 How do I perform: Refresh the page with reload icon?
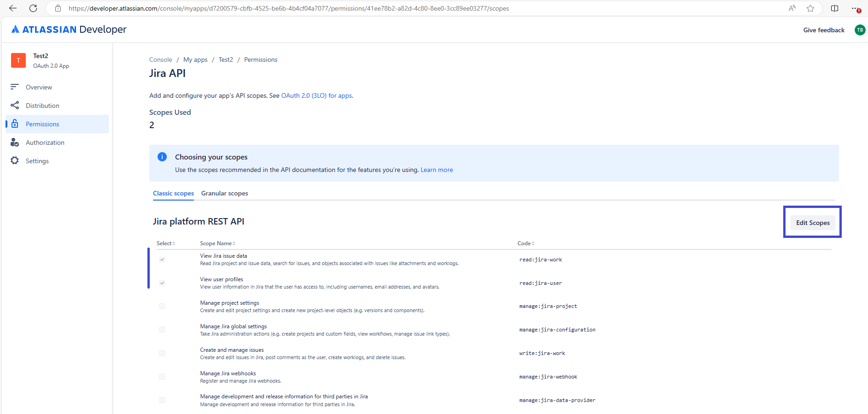click(x=33, y=8)
